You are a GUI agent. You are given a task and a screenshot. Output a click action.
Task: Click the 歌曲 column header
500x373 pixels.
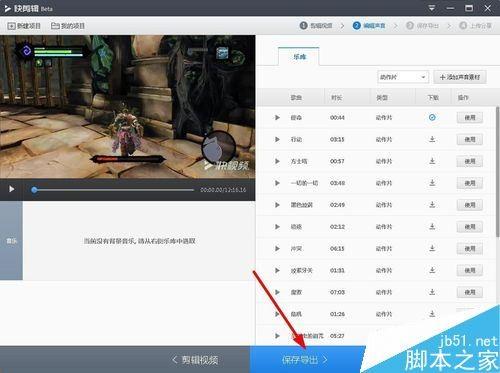point(296,98)
